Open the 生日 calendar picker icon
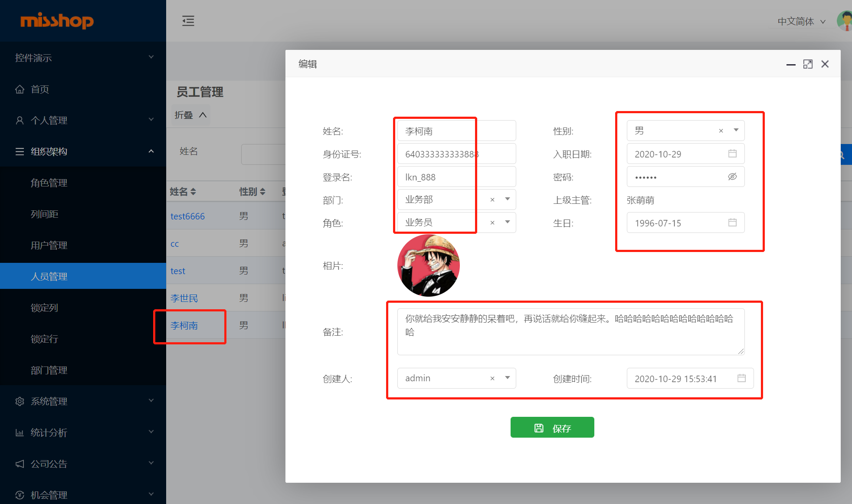This screenshot has height=504, width=852. tap(732, 223)
